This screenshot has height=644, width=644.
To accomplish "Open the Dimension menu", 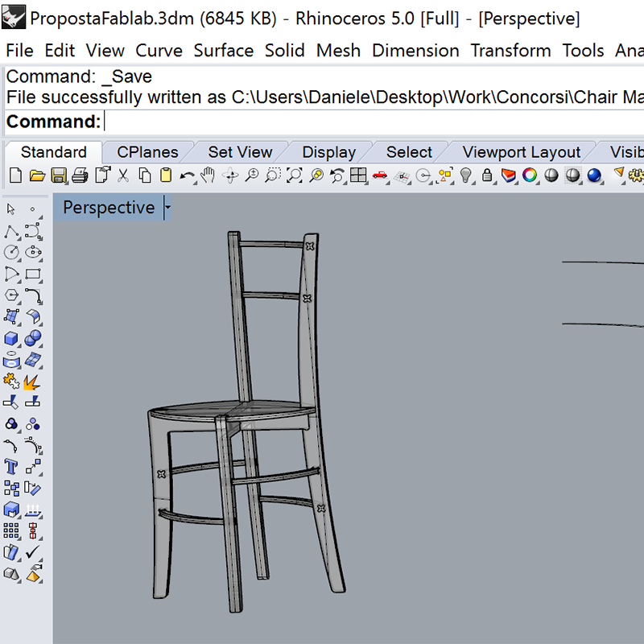I will (x=415, y=51).
